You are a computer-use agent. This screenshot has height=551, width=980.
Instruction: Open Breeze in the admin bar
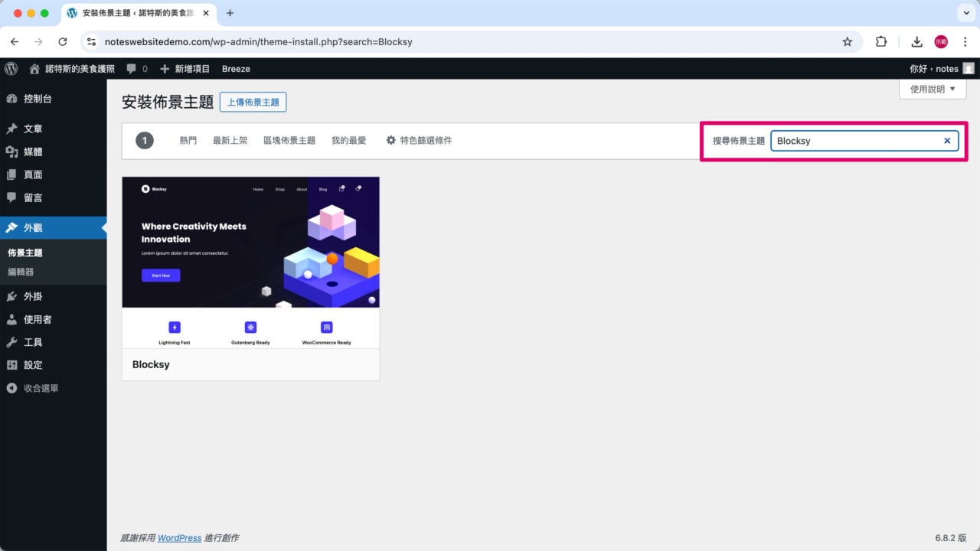236,68
